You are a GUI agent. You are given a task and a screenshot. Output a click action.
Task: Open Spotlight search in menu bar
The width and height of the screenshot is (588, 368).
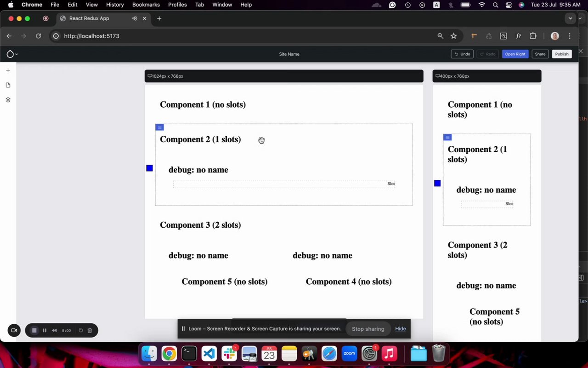495,5
